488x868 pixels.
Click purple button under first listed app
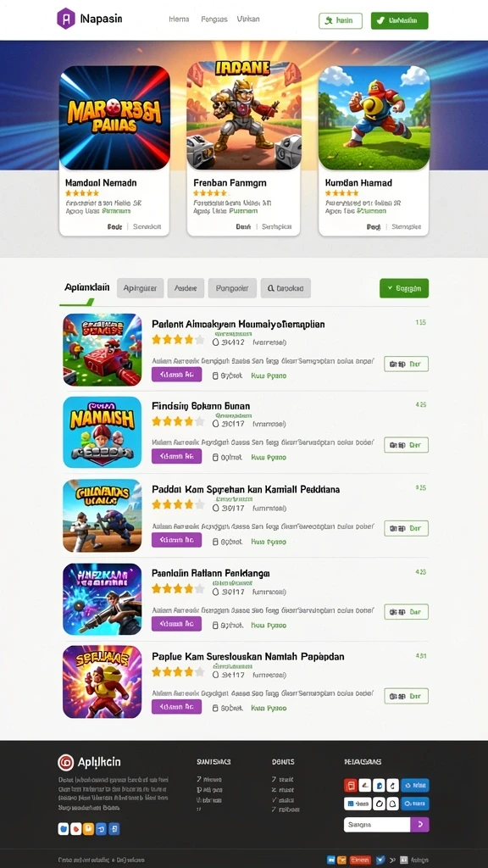click(x=176, y=375)
